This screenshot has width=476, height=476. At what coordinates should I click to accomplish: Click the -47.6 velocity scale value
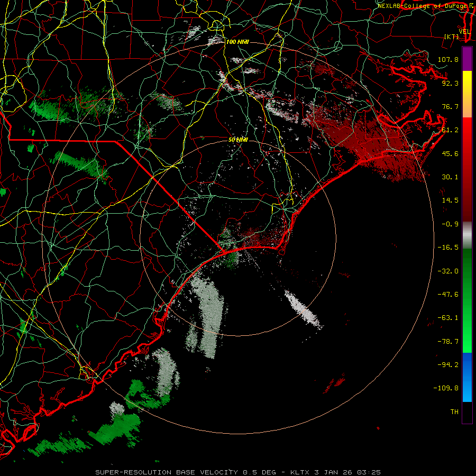[x=448, y=295]
